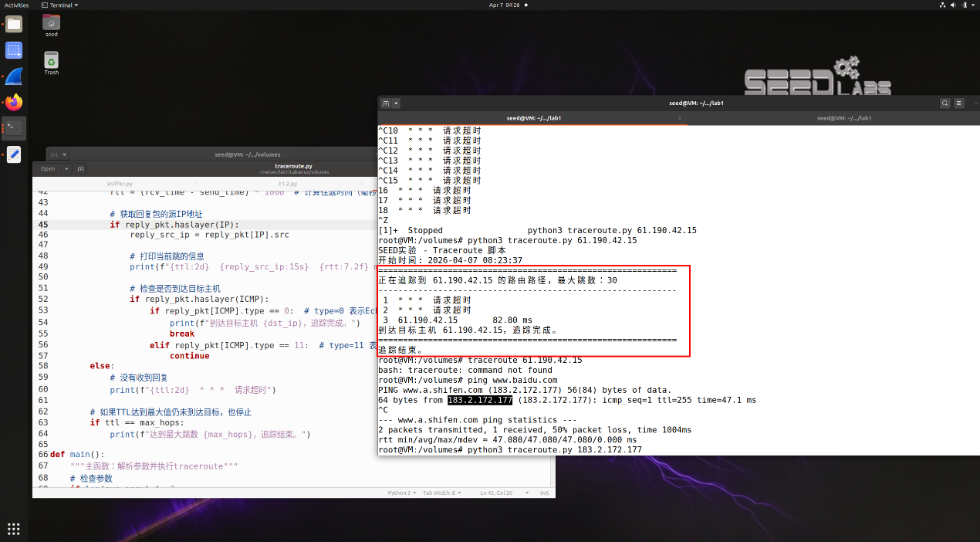Expand the Open recent files arrow
Screen dimensions: 980x542
pos(66,168)
